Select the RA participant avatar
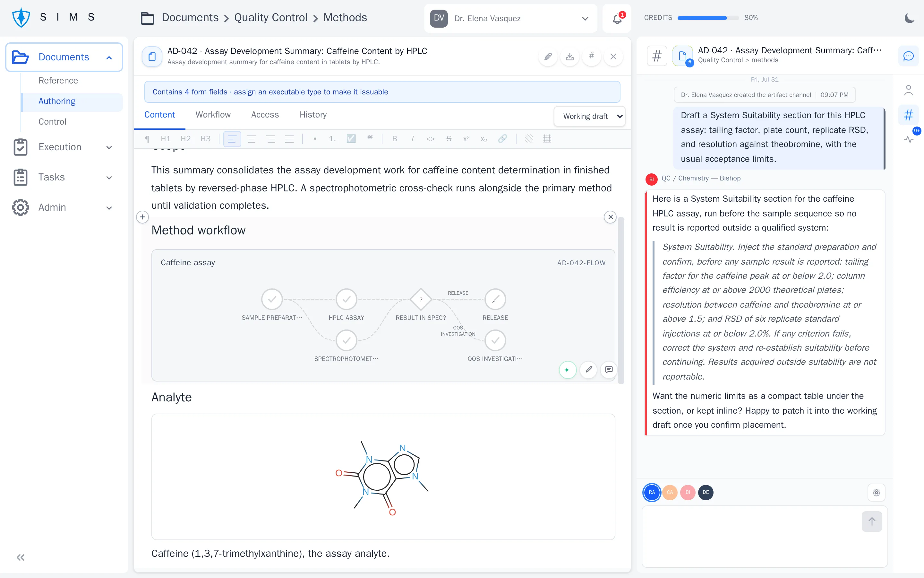Viewport: 924px width, 578px height. (652, 492)
